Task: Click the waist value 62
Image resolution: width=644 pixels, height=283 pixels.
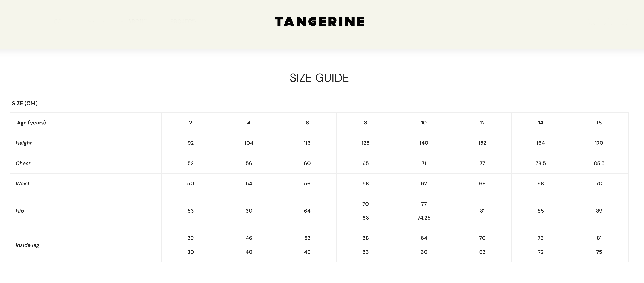Action: [424, 184]
